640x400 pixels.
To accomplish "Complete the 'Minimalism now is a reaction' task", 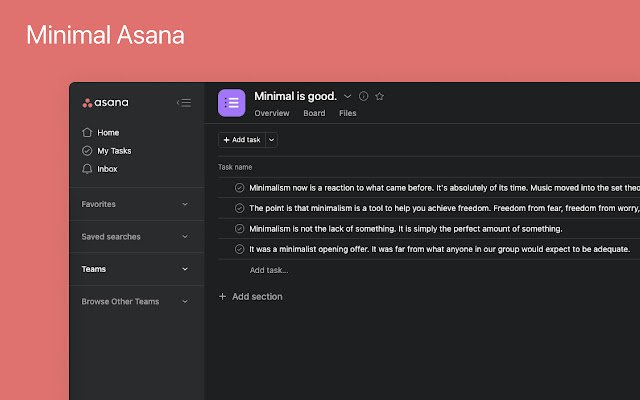I will point(240,188).
